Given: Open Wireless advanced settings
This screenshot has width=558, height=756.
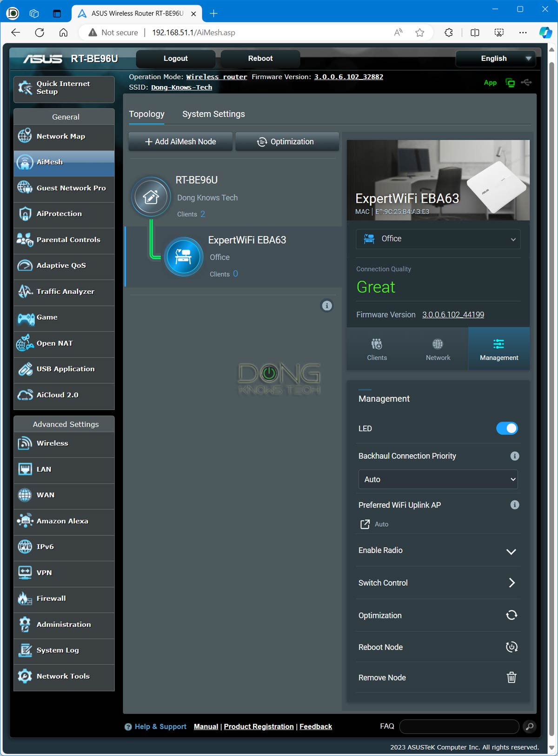Looking at the screenshot, I should [x=64, y=443].
